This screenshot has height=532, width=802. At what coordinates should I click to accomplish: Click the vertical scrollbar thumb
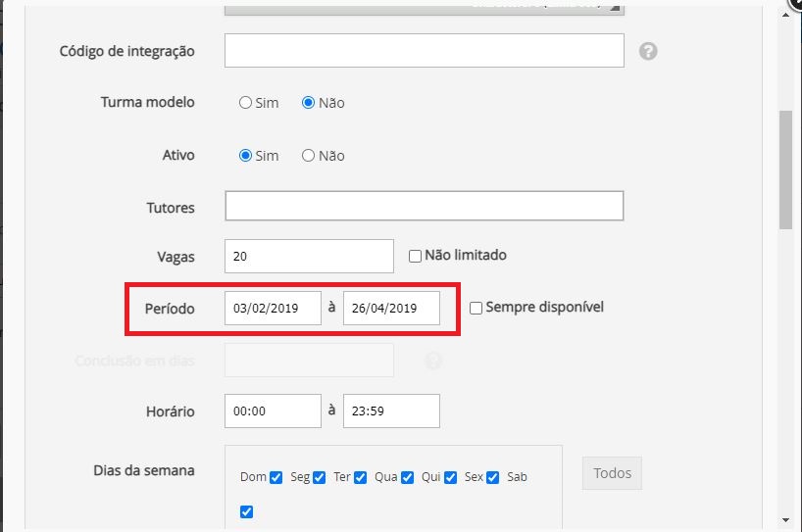pyautogui.click(x=785, y=169)
